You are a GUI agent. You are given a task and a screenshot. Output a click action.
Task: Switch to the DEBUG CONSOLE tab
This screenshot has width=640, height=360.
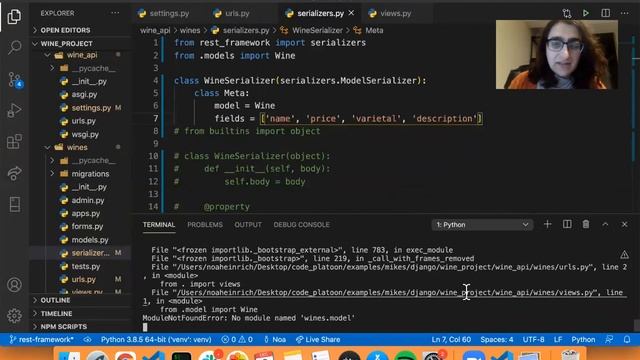coord(302,225)
